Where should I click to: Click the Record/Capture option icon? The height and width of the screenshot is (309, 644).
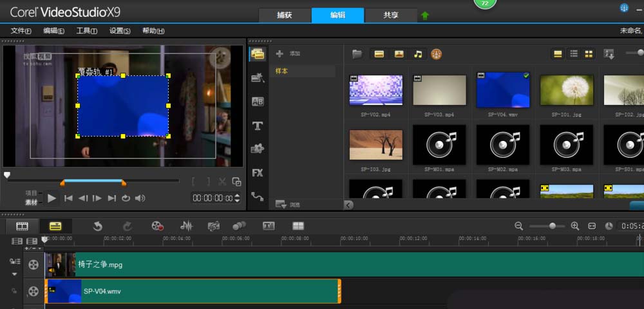click(x=158, y=226)
